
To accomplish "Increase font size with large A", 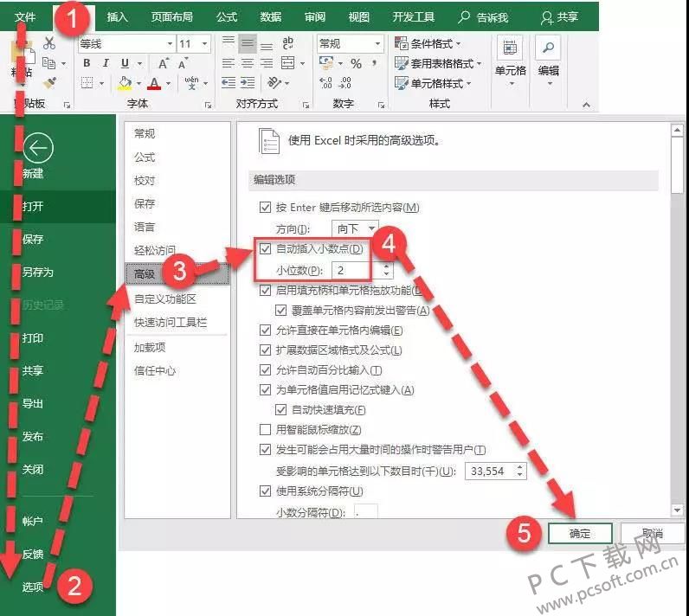I will [x=164, y=63].
